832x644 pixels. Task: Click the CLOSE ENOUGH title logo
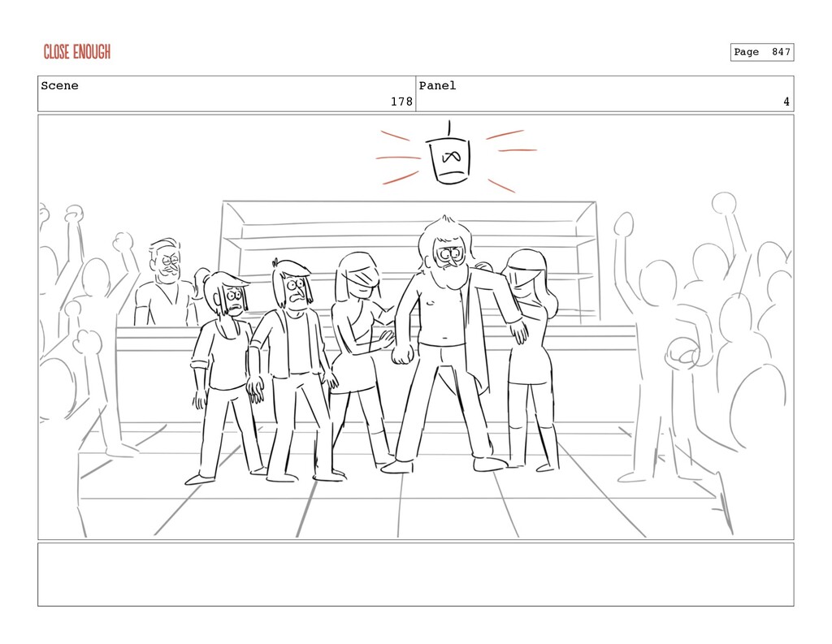point(77,52)
